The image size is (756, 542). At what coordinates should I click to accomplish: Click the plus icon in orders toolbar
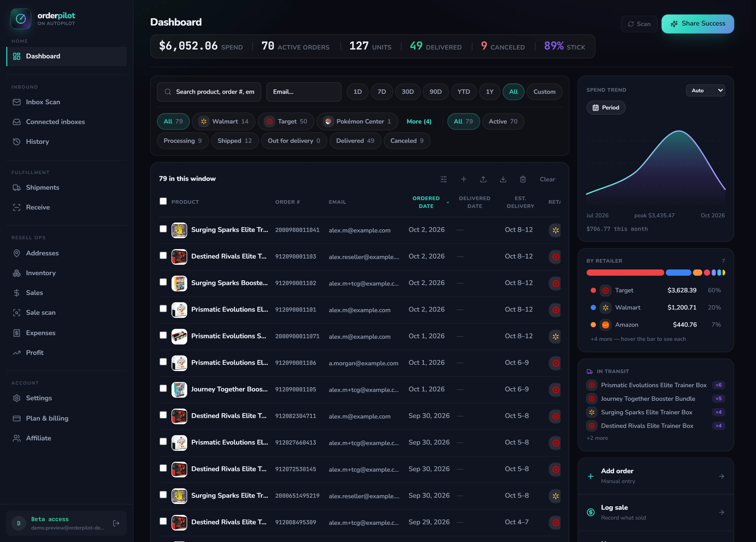[463, 179]
